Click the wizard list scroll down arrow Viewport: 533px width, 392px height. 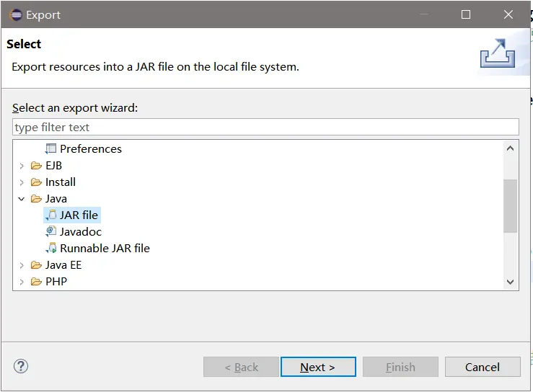511,282
